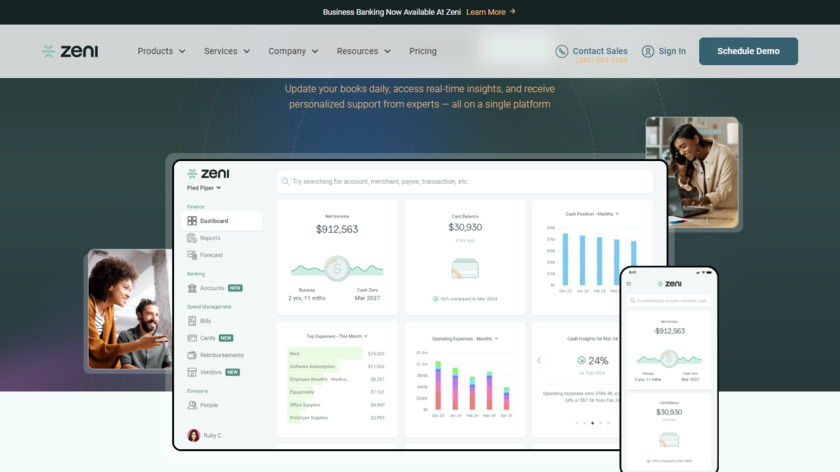Click the Zeni logo in the navbar
Image resolution: width=840 pixels, height=472 pixels.
coord(70,51)
